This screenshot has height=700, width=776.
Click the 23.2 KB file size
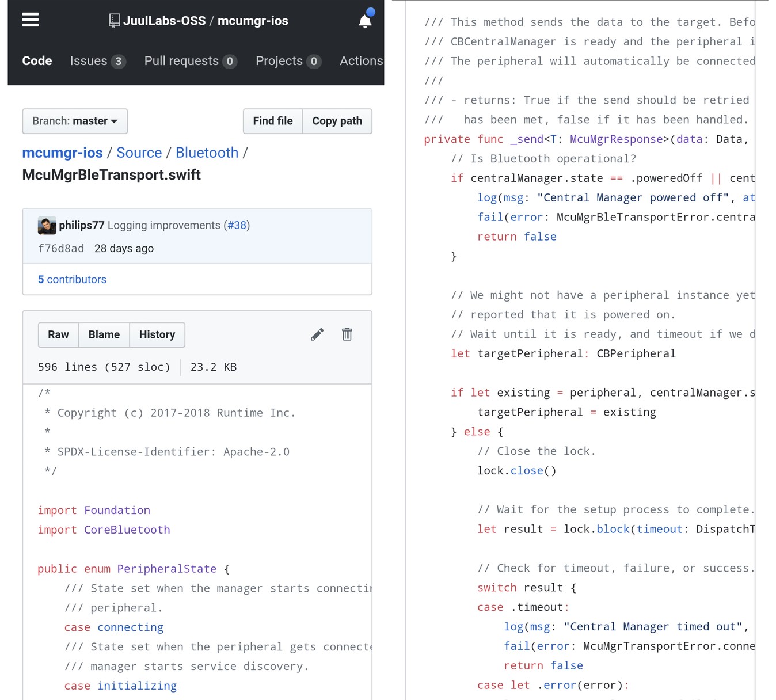pyautogui.click(x=214, y=367)
